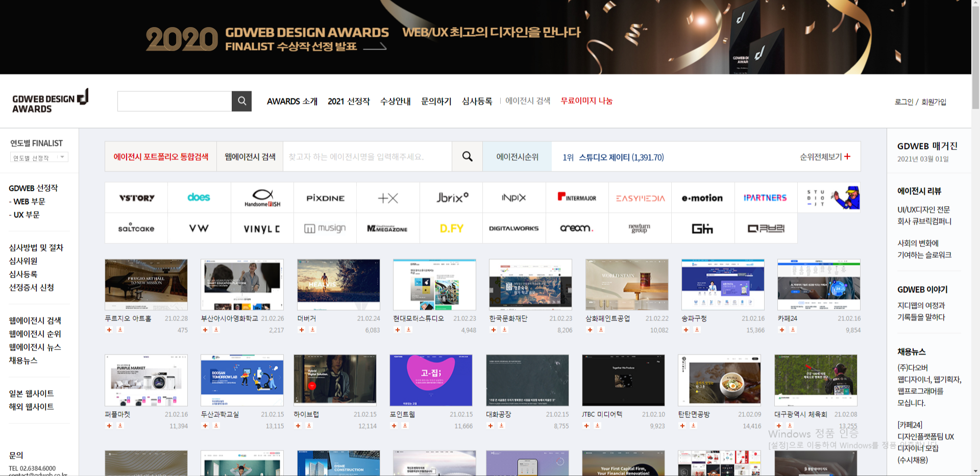Image resolution: width=980 pixels, height=476 pixels.
Task: Open the D.FY agency logo
Action: [x=452, y=228]
